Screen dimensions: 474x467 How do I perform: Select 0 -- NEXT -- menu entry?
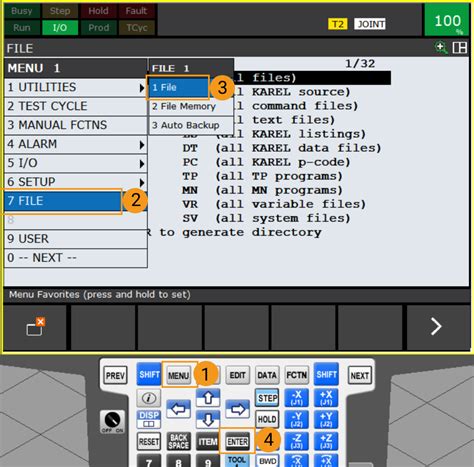[x=76, y=258]
